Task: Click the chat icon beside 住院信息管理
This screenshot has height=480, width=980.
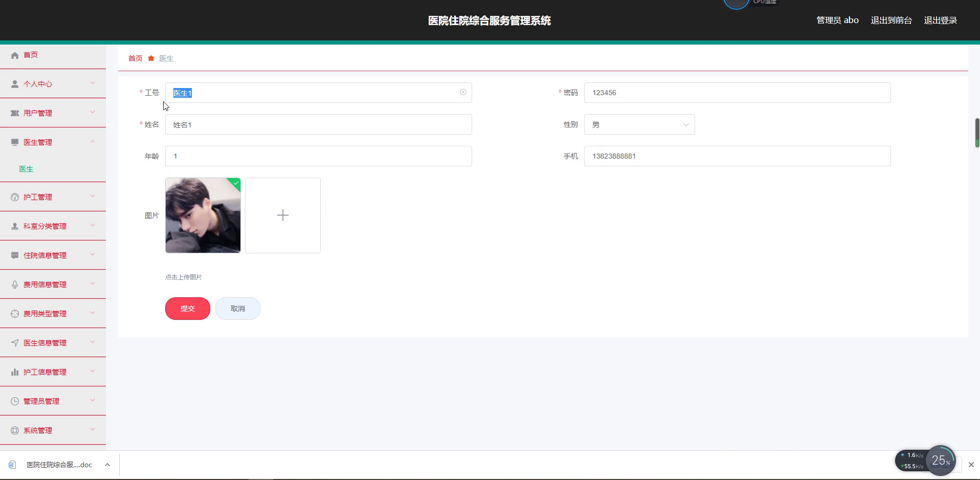Action: click(x=15, y=255)
